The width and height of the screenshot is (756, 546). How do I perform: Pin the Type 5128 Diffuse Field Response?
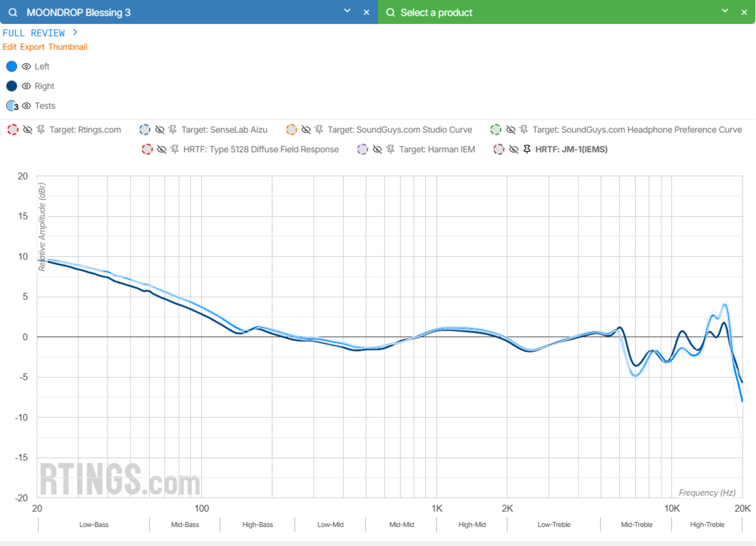click(x=174, y=149)
